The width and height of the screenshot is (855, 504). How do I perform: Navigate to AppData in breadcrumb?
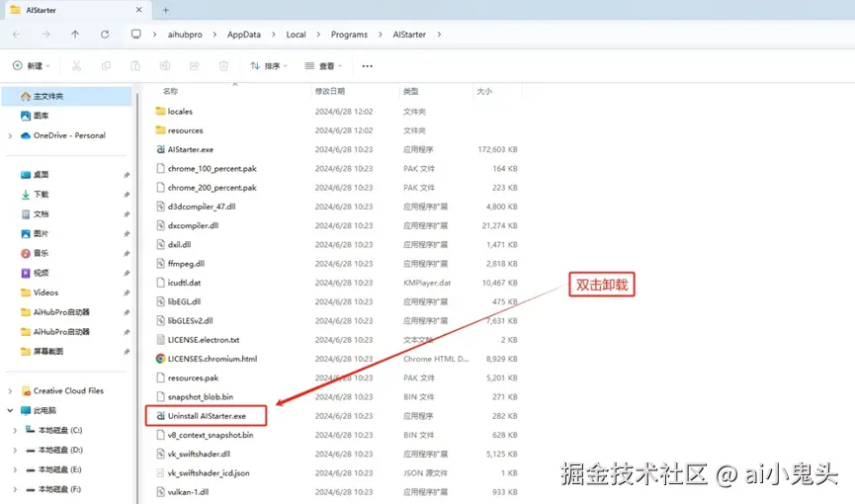coord(244,35)
